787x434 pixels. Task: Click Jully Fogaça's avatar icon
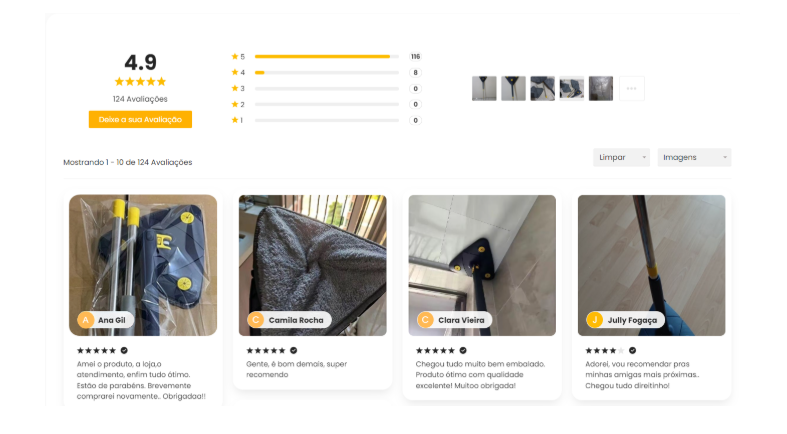595,320
